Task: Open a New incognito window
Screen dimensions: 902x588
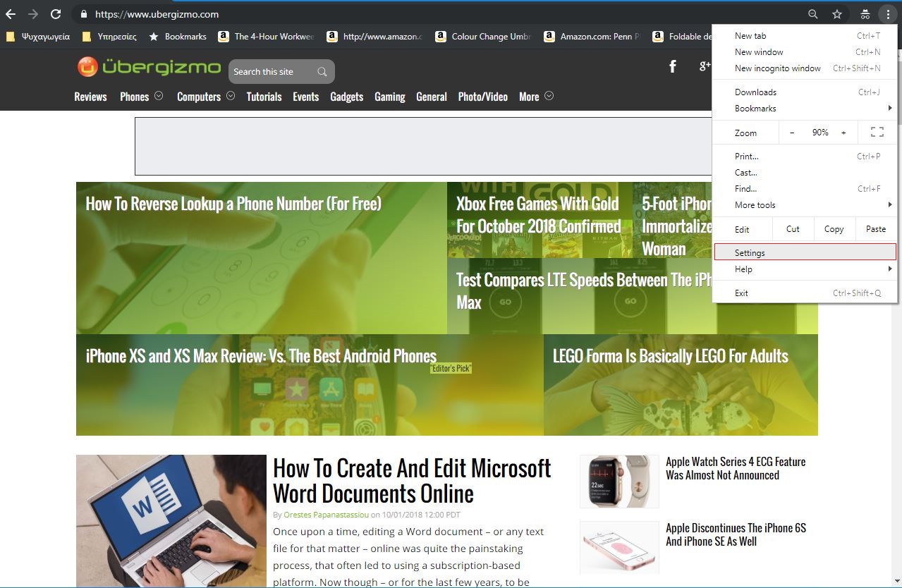Action: (x=805, y=68)
